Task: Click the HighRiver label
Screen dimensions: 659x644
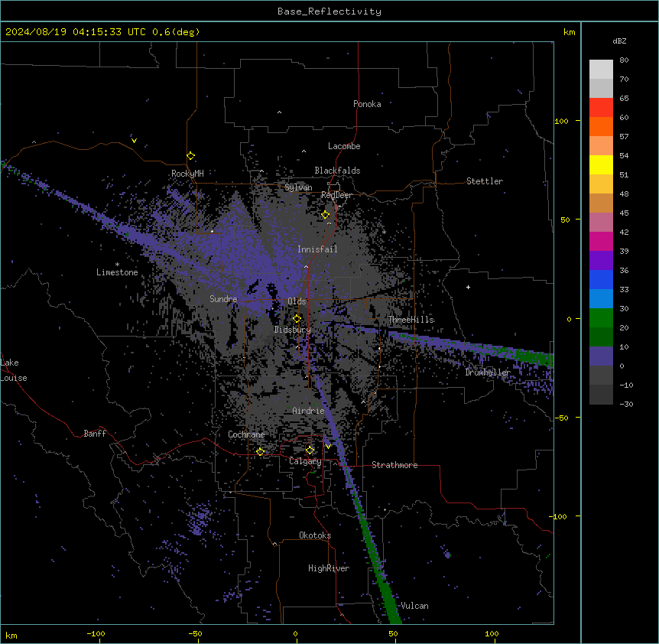Action: (x=329, y=568)
